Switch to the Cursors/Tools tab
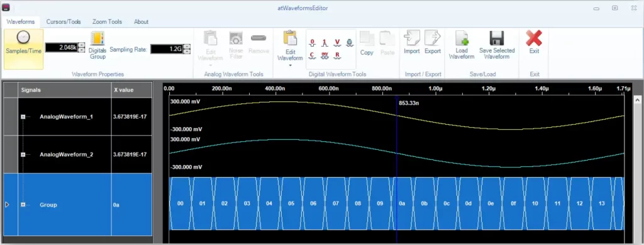This screenshot has height=245, width=644. click(64, 22)
